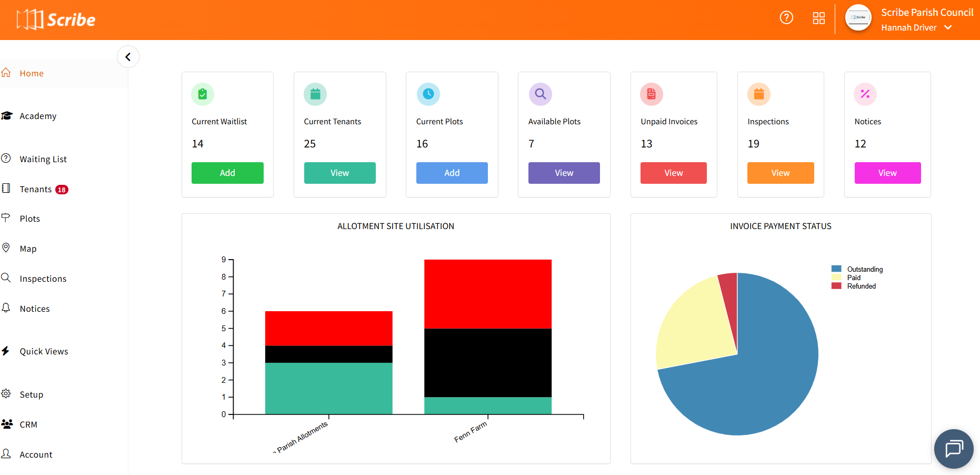Click the Notices percent icon

pyautogui.click(x=865, y=94)
